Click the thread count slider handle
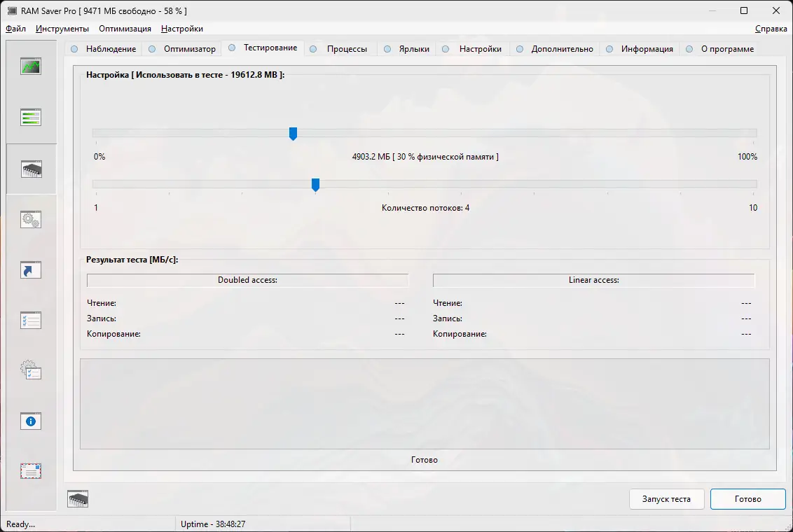This screenshot has height=532, width=793. click(315, 185)
